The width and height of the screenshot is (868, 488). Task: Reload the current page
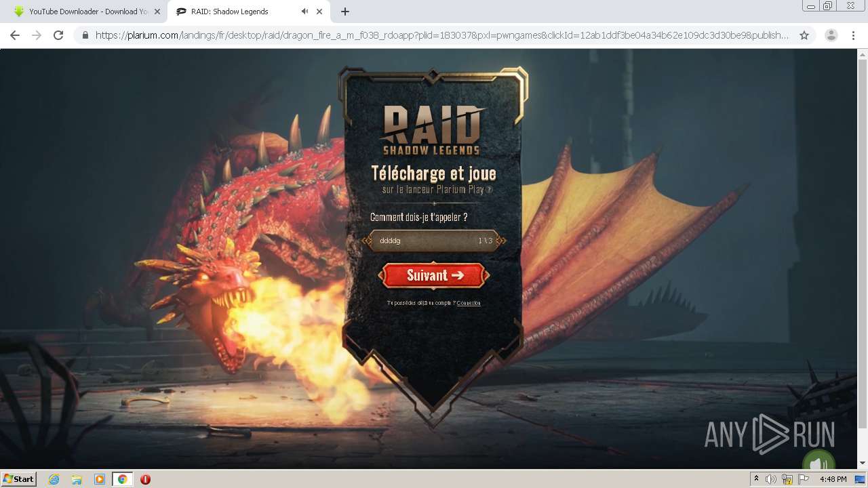point(58,35)
